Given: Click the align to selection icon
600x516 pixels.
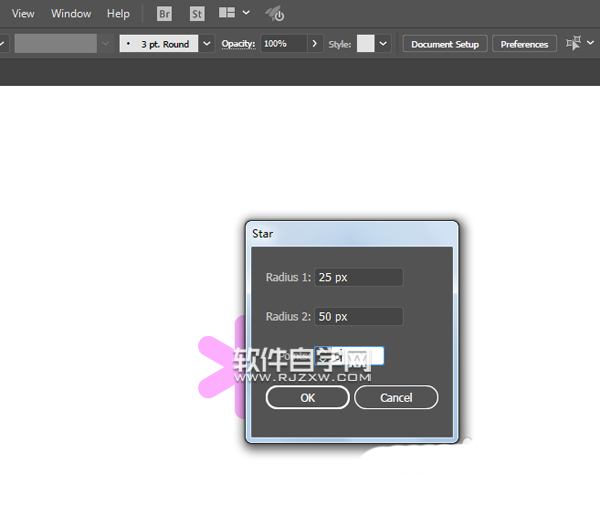Looking at the screenshot, I should point(574,43).
